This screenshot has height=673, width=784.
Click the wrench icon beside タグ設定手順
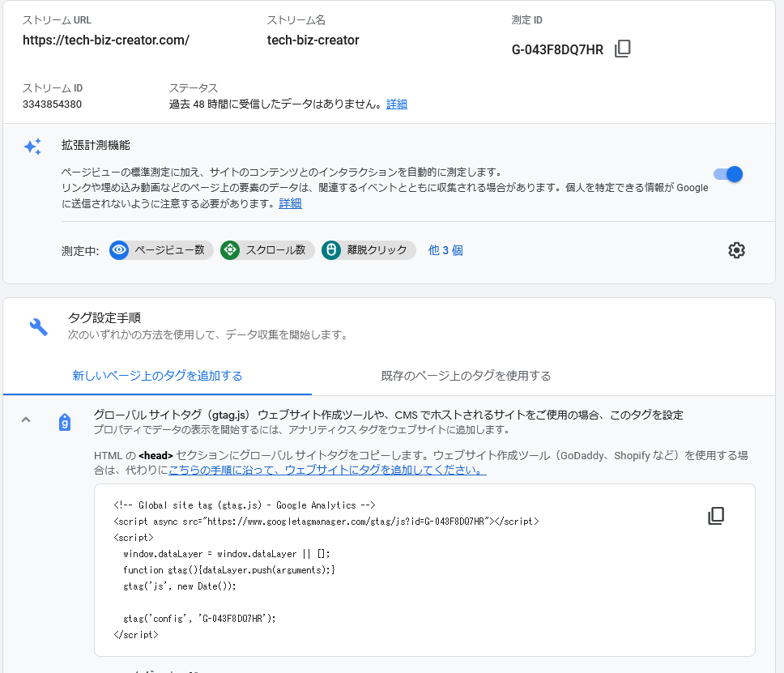point(38,326)
